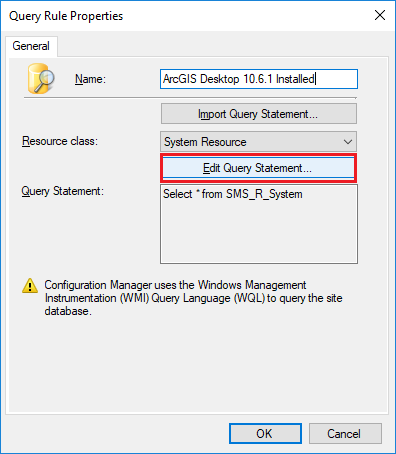Viewport: 396px width, 454px height.
Task: Click the Select * from SMS_R_System text
Action: click(233, 194)
